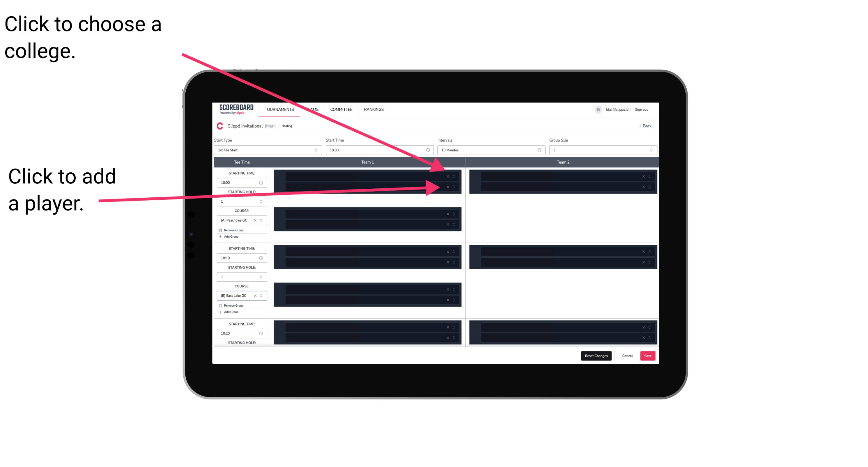
Task: Click the remove X icon on Team 1 first row
Action: [448, 176]
